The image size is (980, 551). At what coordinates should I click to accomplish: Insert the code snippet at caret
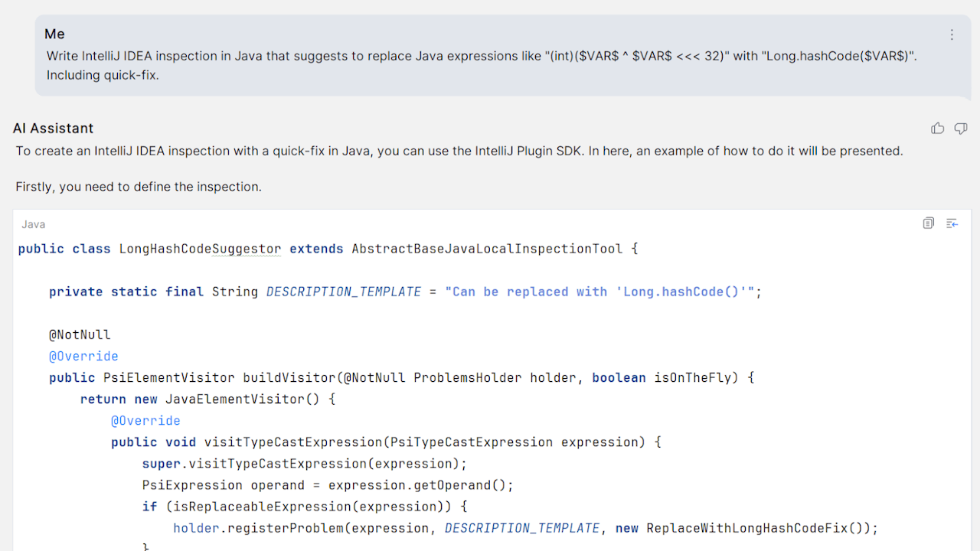click(x=952, y=223)
